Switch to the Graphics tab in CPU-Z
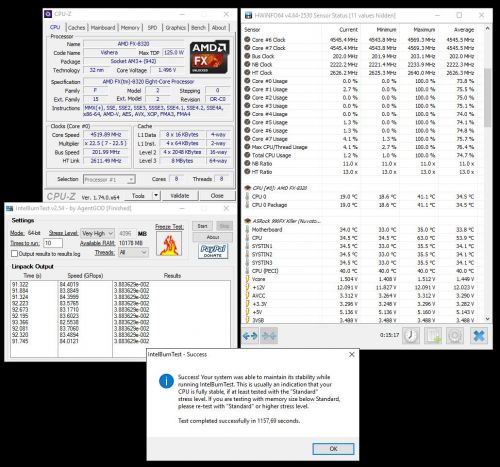 (x=176, y=28)
